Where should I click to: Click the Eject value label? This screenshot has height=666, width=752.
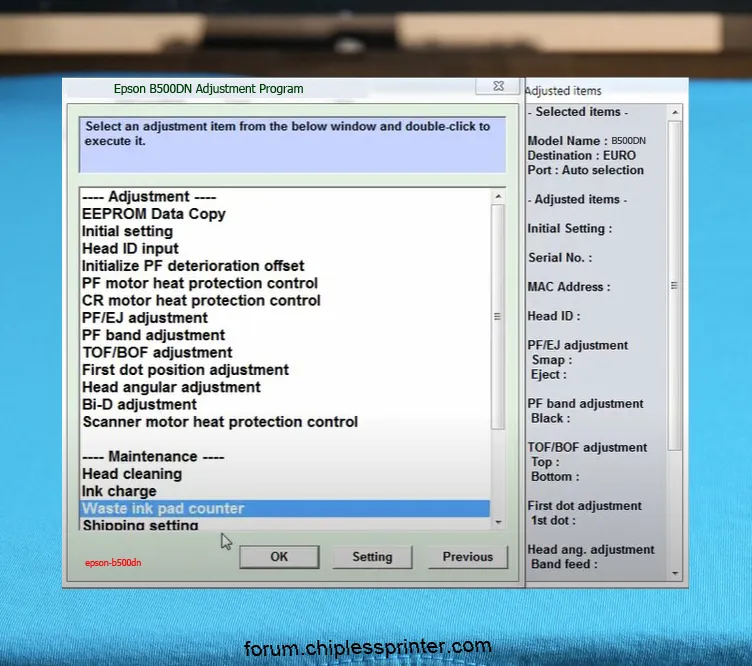[x=549, y=374]
